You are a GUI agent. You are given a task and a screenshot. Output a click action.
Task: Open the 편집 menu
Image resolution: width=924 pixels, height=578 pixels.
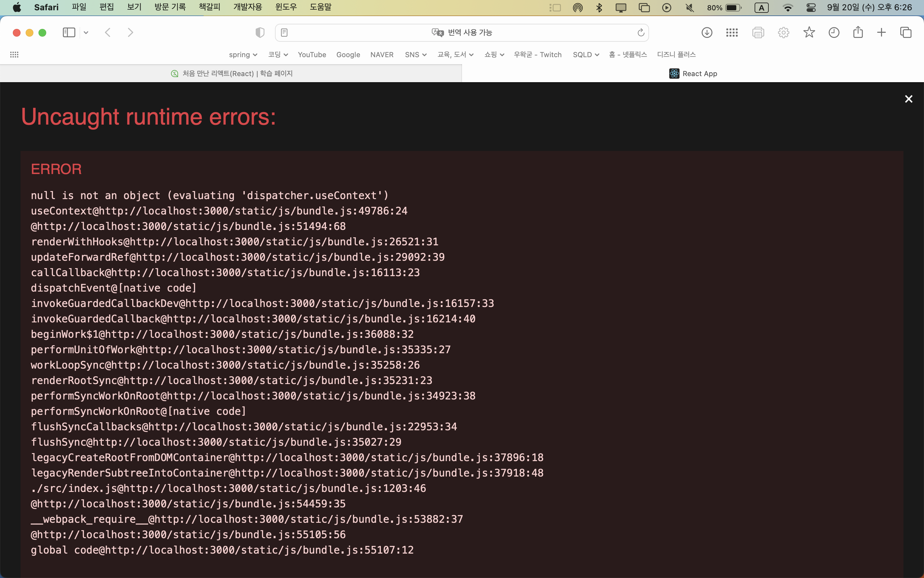coord(107,7)
